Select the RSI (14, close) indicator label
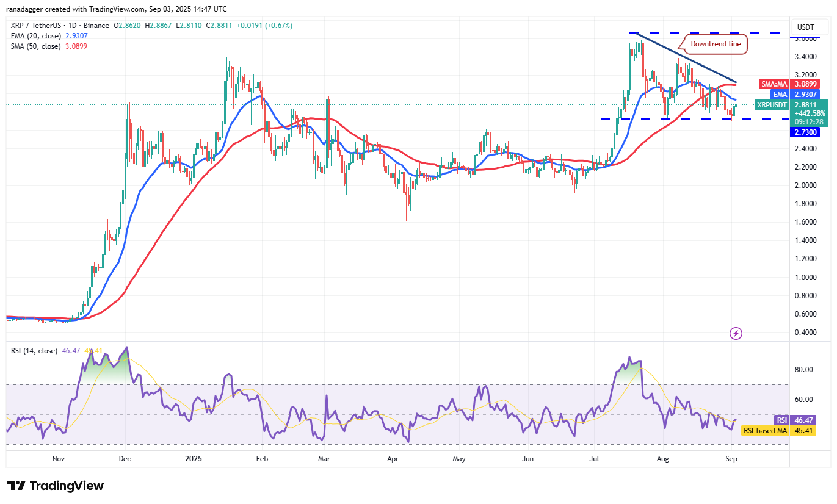837x504 pixels. point(35,350)
